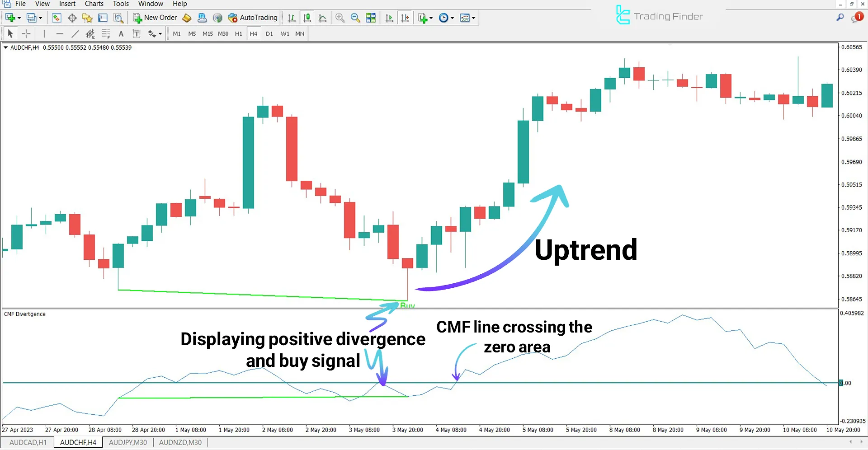The image size is (868, 450).
Task: Switch to the AUDNZD,M30 chart tab
Action: point(180,442)
